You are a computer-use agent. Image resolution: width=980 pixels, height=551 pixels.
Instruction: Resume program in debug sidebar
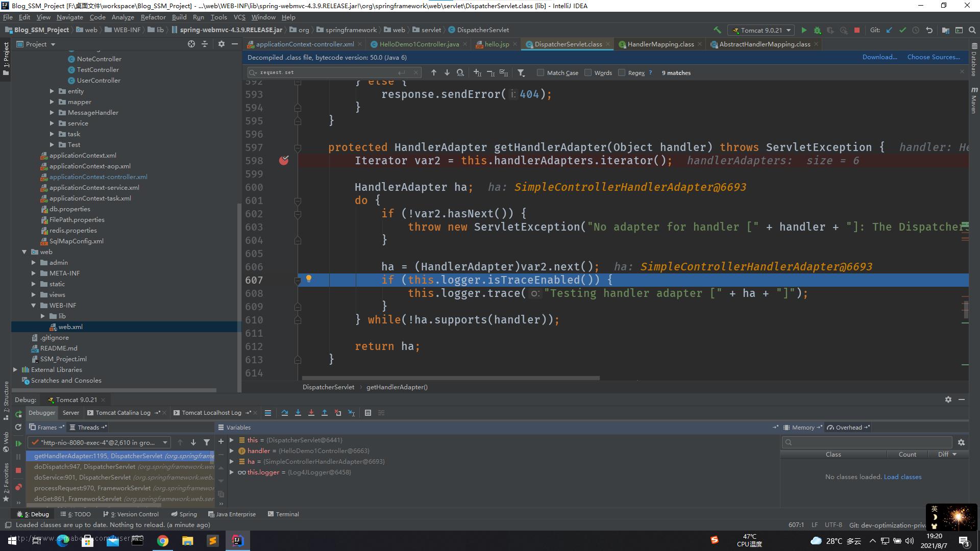click(18, 443)
